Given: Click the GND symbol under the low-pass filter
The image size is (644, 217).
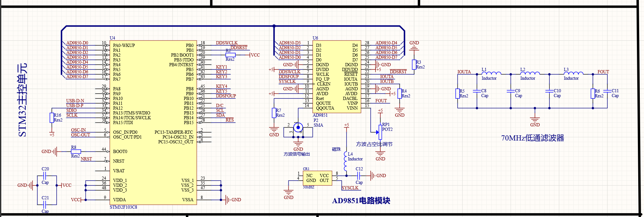Looking at the screenshot, I should pos(535,122).
